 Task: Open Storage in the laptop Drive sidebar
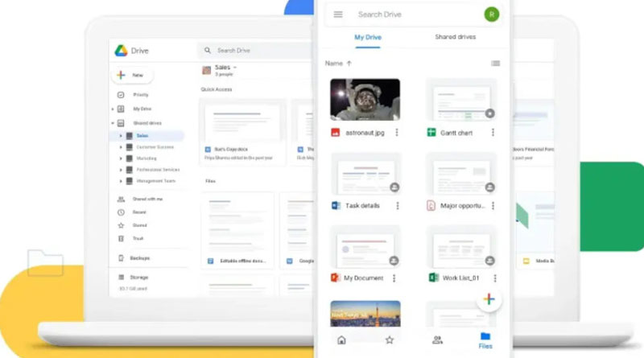pos(138,278)
